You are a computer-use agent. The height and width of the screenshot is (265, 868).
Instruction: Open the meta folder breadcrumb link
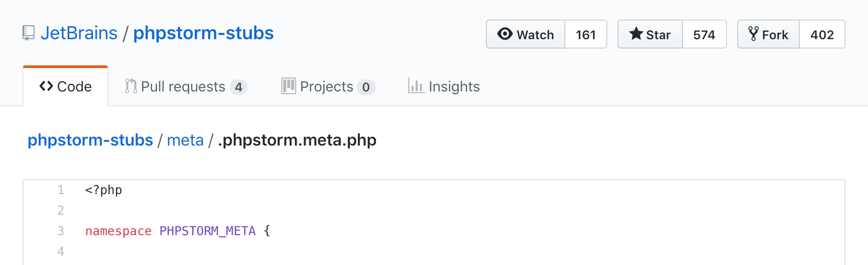[185, 140]
